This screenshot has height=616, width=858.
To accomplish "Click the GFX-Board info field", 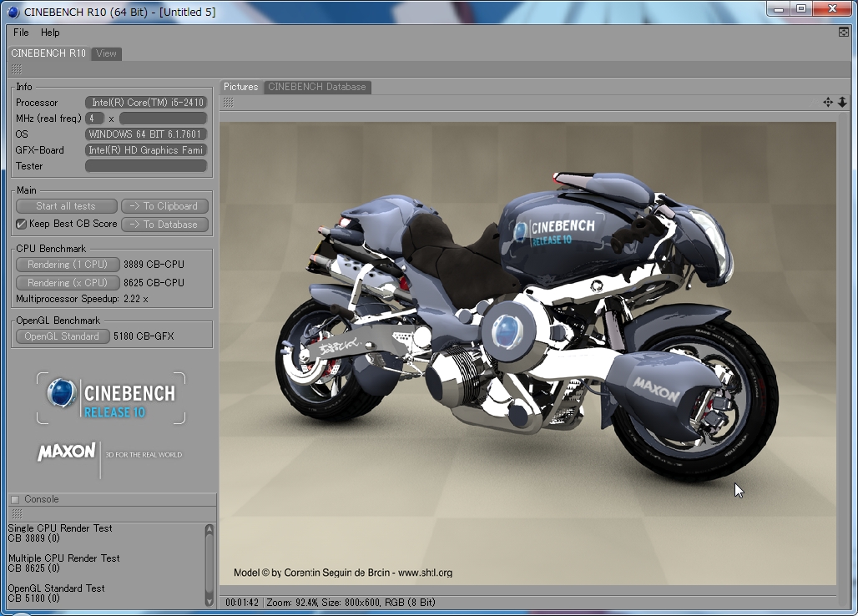I will point(146,150).
